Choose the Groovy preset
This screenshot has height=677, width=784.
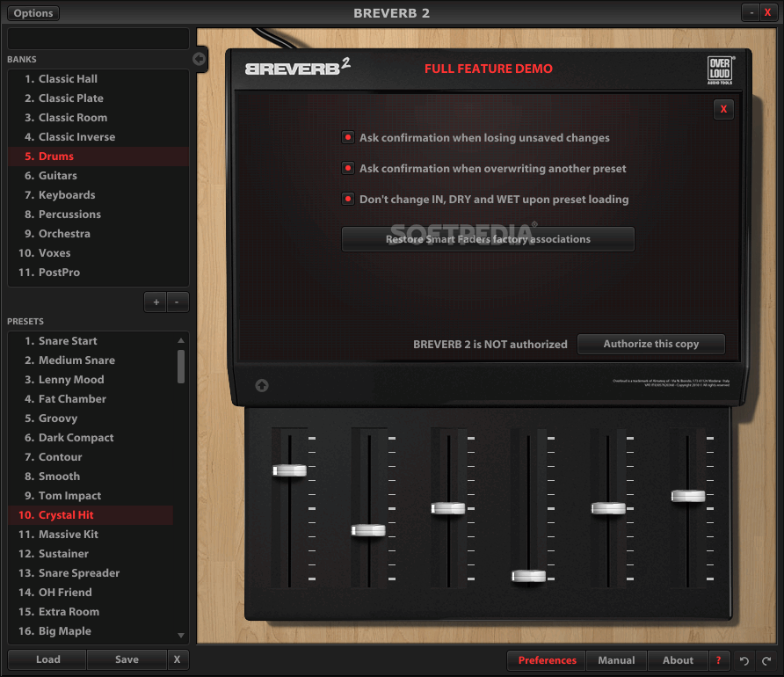[91, 418]
